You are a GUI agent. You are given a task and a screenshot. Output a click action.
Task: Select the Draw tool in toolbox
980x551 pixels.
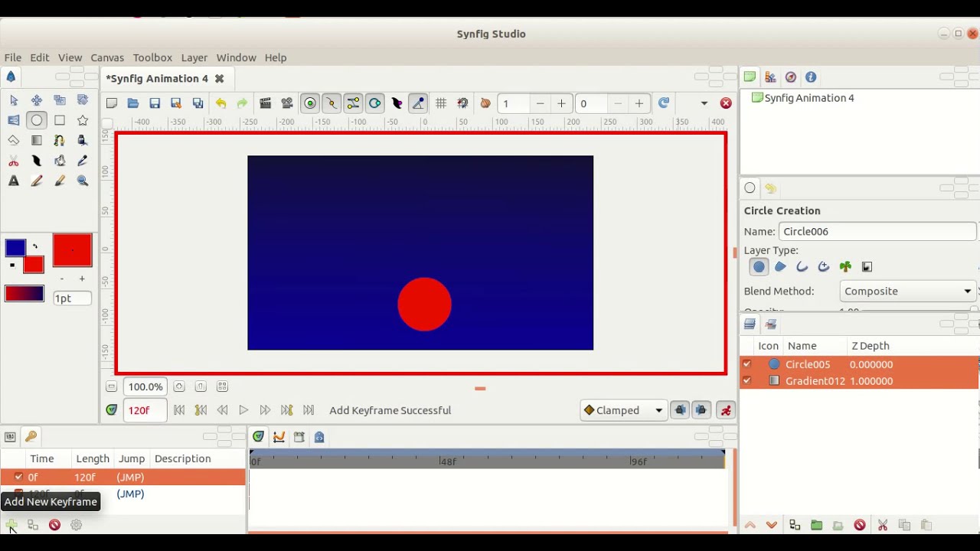83,141
